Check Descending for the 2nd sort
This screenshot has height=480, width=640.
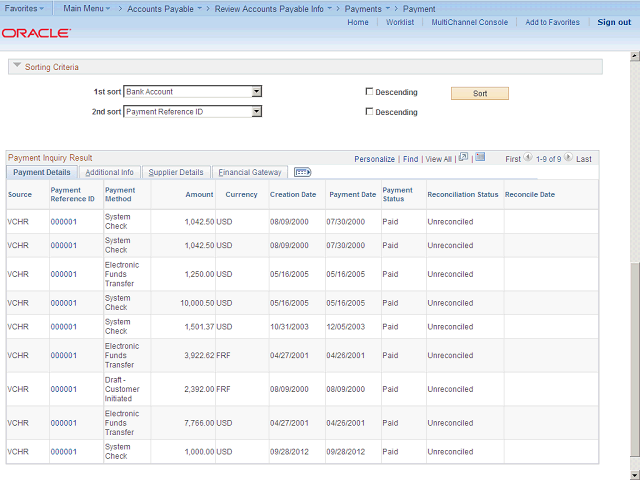click(x=369, y=112)
